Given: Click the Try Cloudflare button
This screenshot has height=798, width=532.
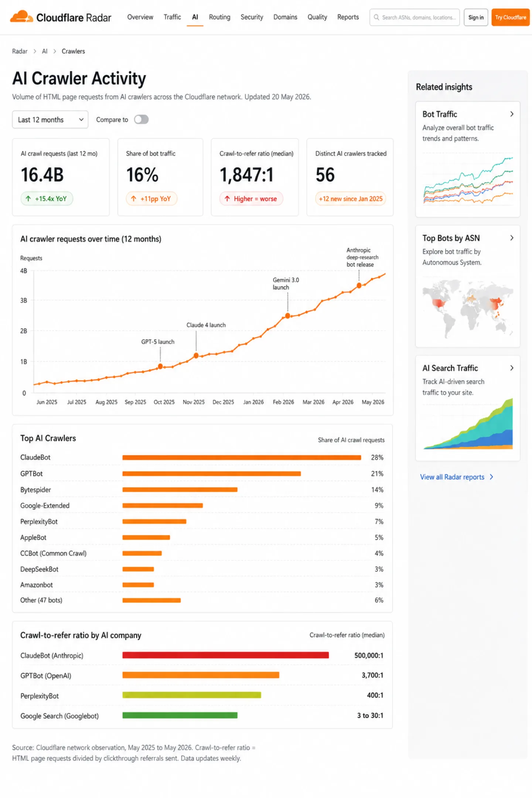Looking at the screenshot, I should [511, 17].
